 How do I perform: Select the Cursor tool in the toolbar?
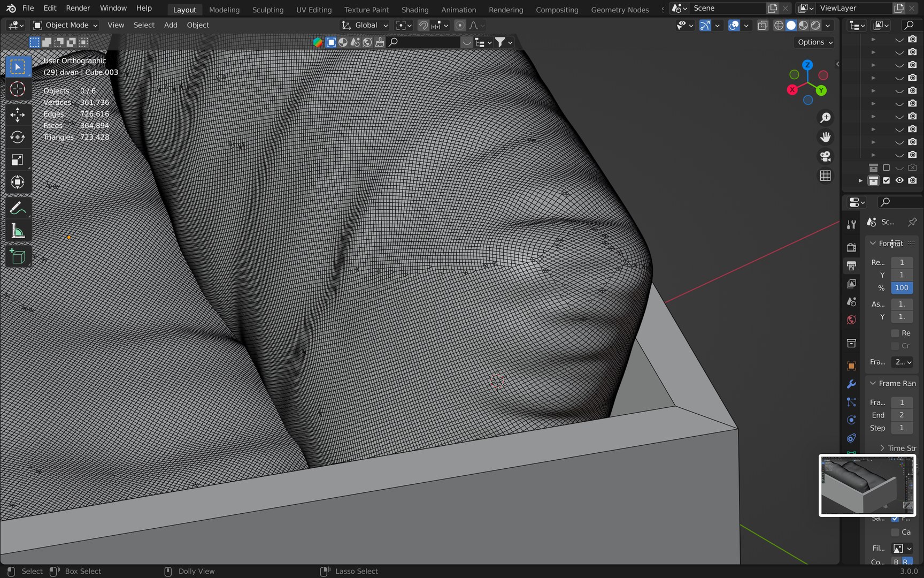tap(18, 89)
